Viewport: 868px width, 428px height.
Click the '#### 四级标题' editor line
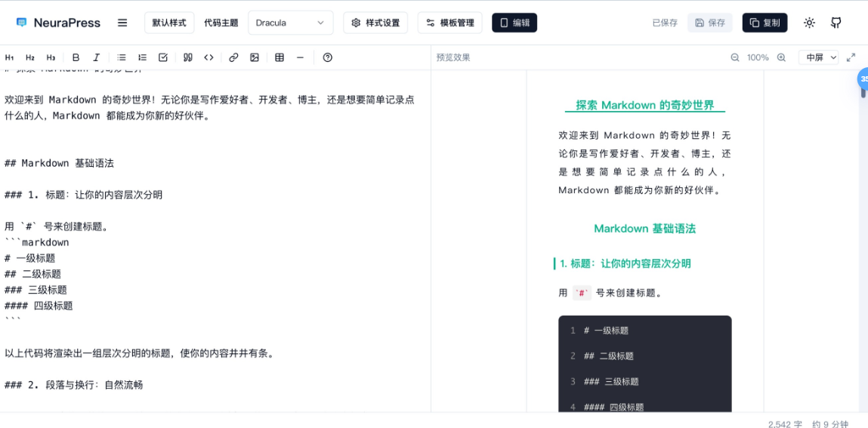click(39, 306)
